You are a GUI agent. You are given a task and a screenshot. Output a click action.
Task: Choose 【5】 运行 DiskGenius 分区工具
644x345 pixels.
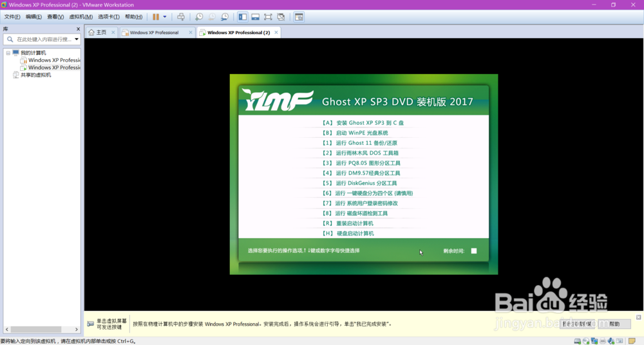359,183
